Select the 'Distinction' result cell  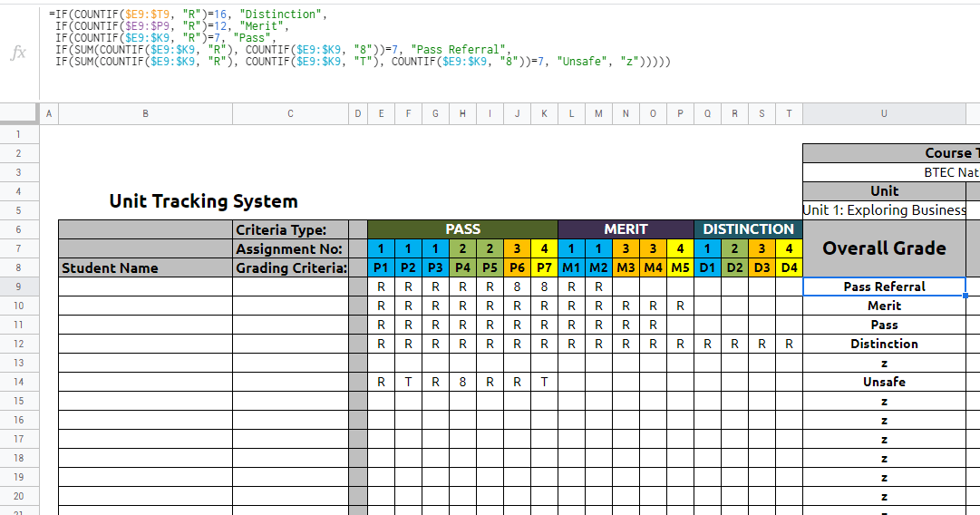tap(884, 344)
